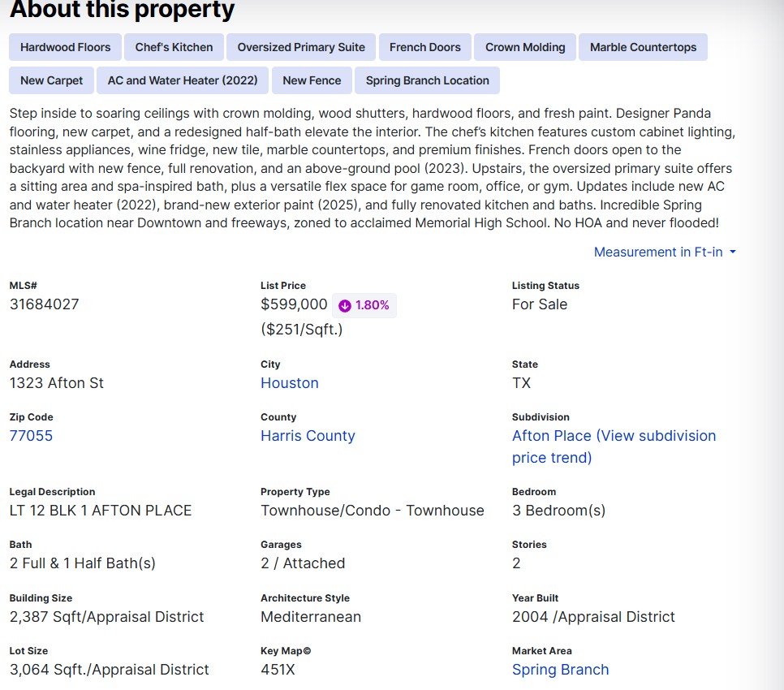Click the New Fence tag
This screenshot has height=690, width=784.
pos(312,80)
